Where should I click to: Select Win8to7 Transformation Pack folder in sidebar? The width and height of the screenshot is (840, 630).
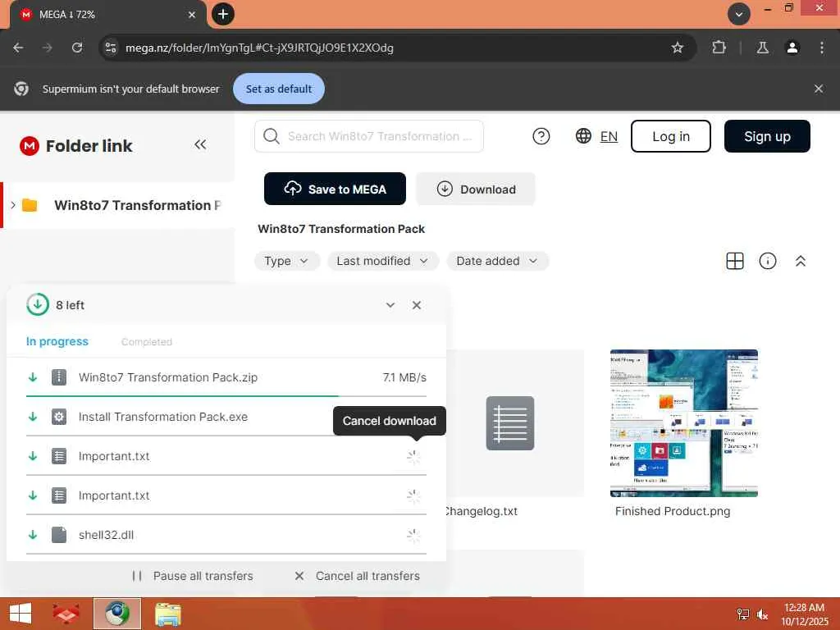[x=119, y=205]
